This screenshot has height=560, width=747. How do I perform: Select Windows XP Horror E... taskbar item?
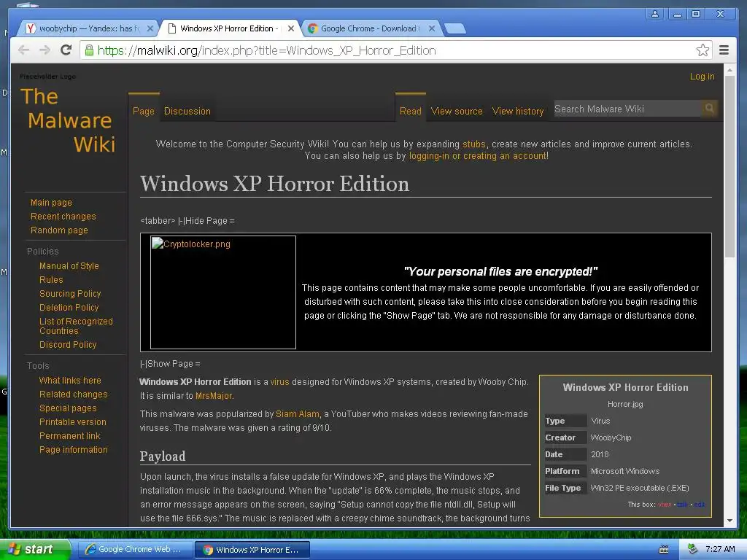(x=252, y=550)
